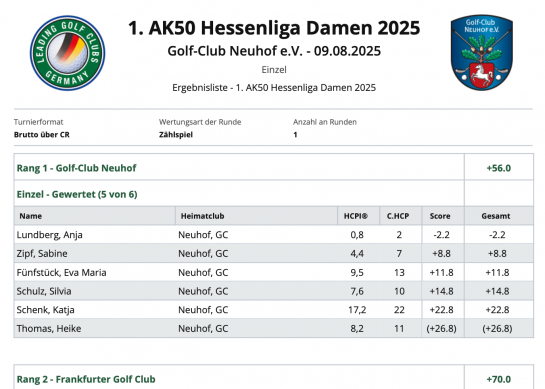Click the Brutto über CR format value

coord(42,135)
